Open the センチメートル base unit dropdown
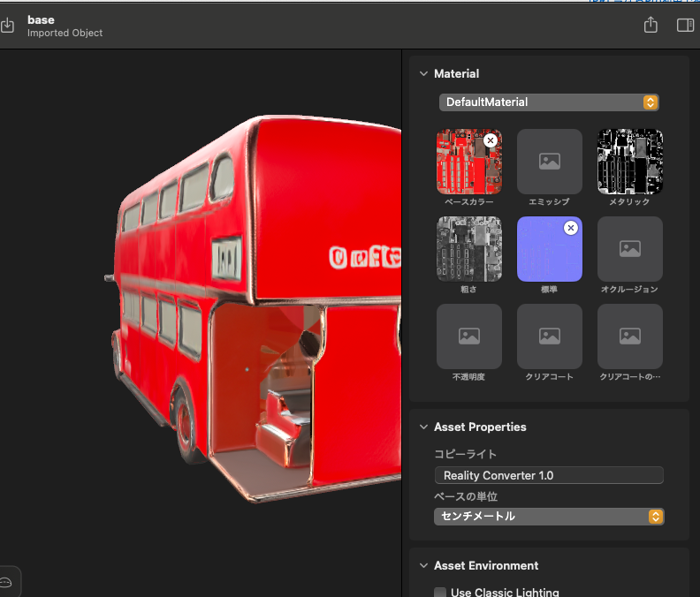 [x=549, y=517]
